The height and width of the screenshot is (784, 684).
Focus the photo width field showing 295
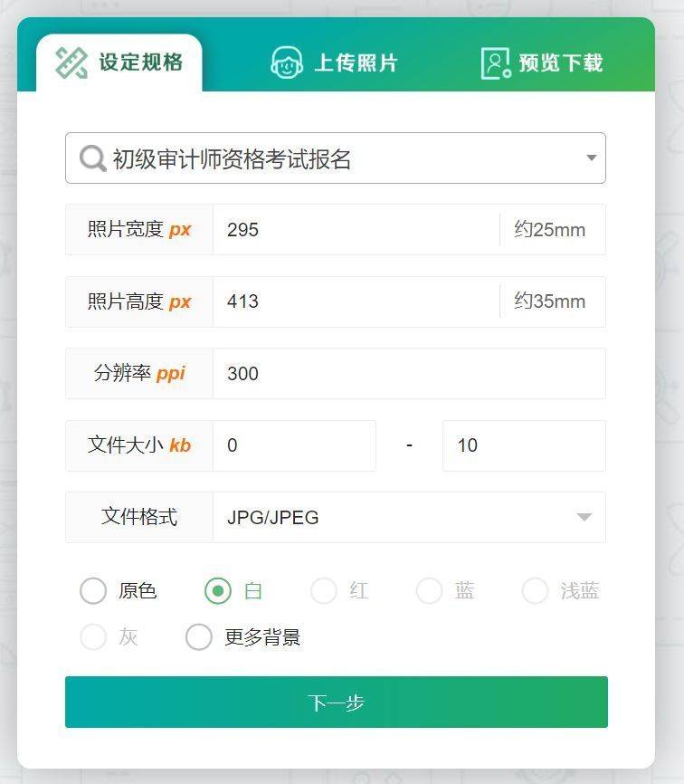click(x=356, y=230)
